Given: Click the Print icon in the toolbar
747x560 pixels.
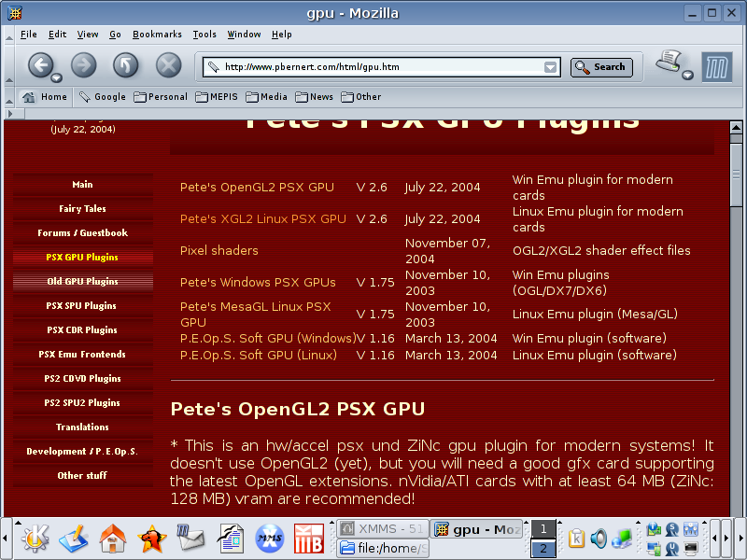Looking at the screenshot, I should (669, 63).
